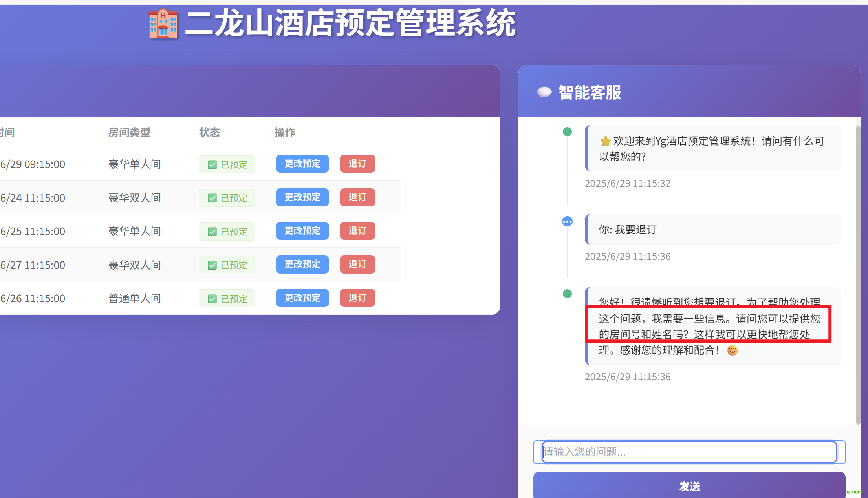Click the 已预定 status tag for 6/29 09:15:00

[227, 164]
